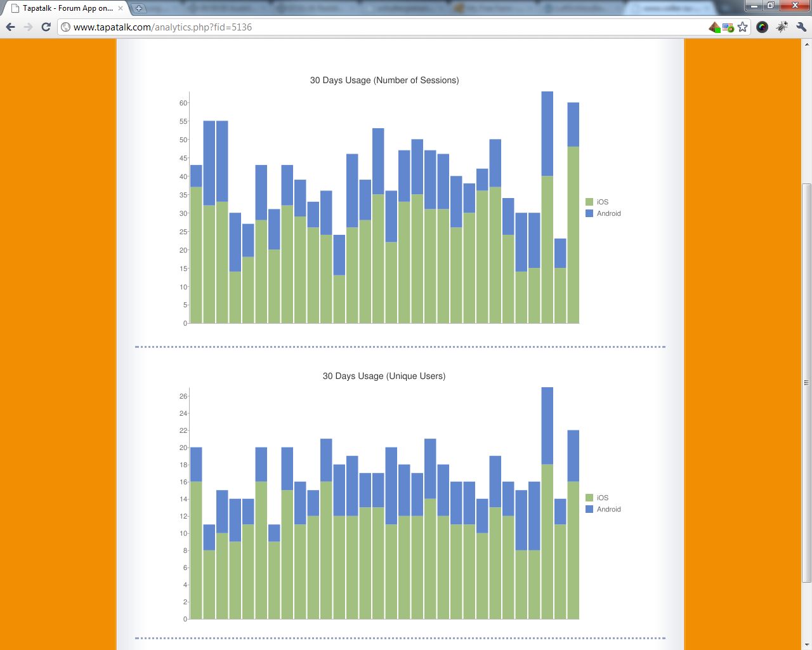This screenshot has height=650, width=812.
Task: Click Android color swatch in Unique Users legend
Action: (x=589, y=509)
